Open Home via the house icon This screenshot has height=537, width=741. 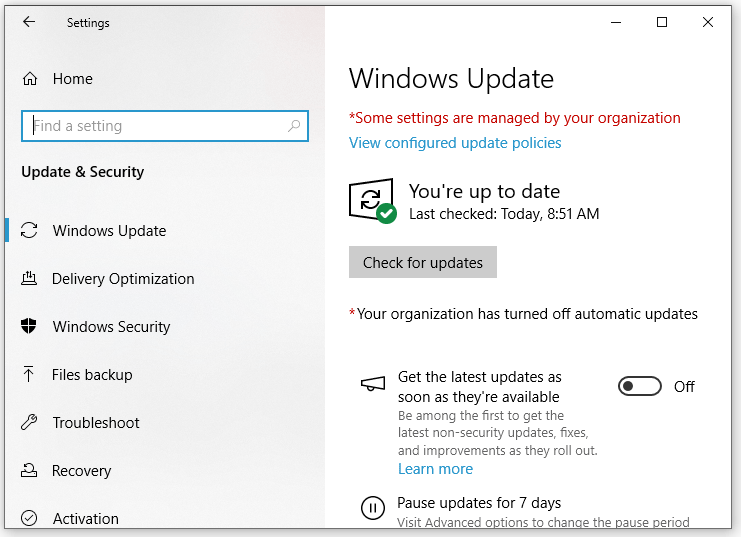30,78
